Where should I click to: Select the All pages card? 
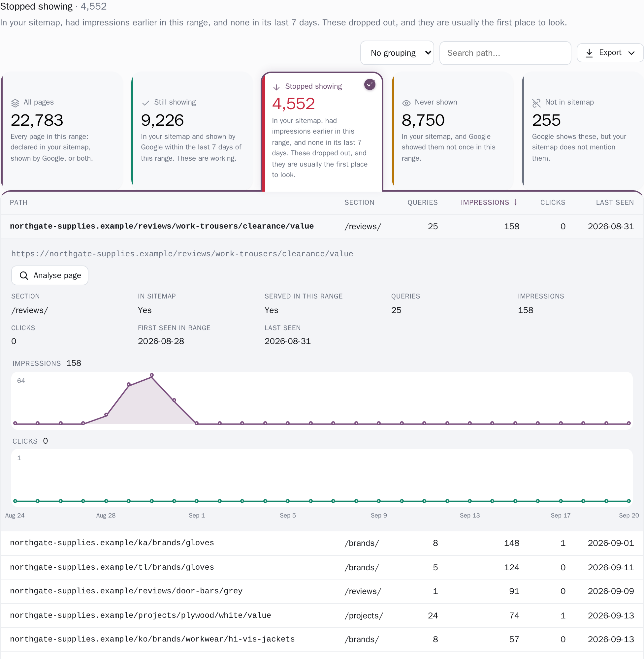click(x=62, y=131)
